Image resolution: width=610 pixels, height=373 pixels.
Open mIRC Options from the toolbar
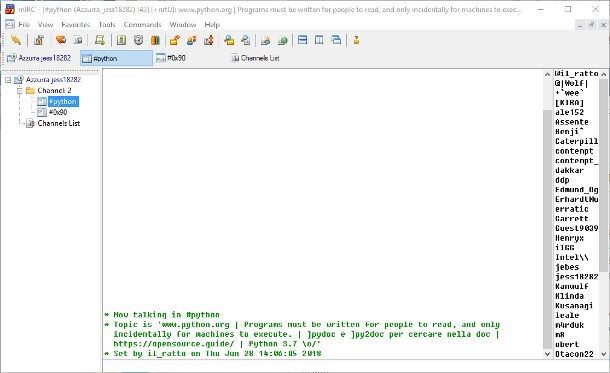39,40
